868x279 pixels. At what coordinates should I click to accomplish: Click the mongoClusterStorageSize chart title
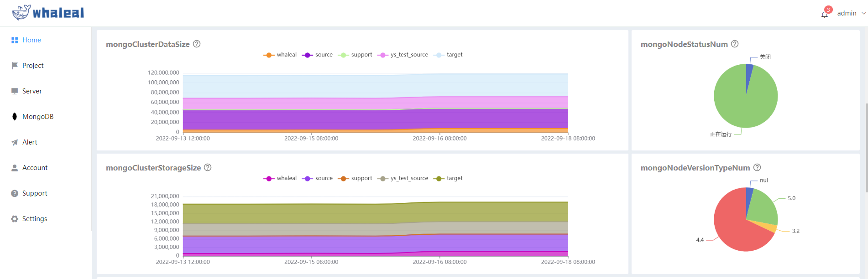click(x=153, y=168)
